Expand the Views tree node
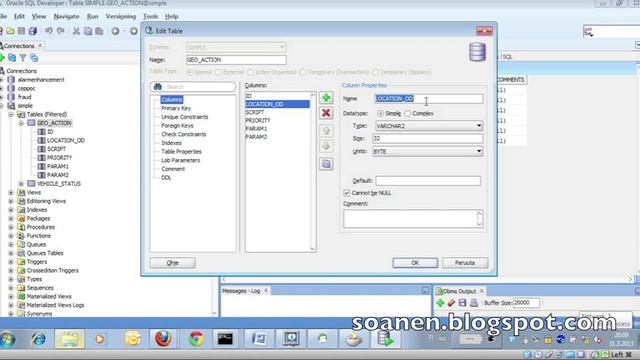The image size is (640, 360). click(x=11, y=192)
